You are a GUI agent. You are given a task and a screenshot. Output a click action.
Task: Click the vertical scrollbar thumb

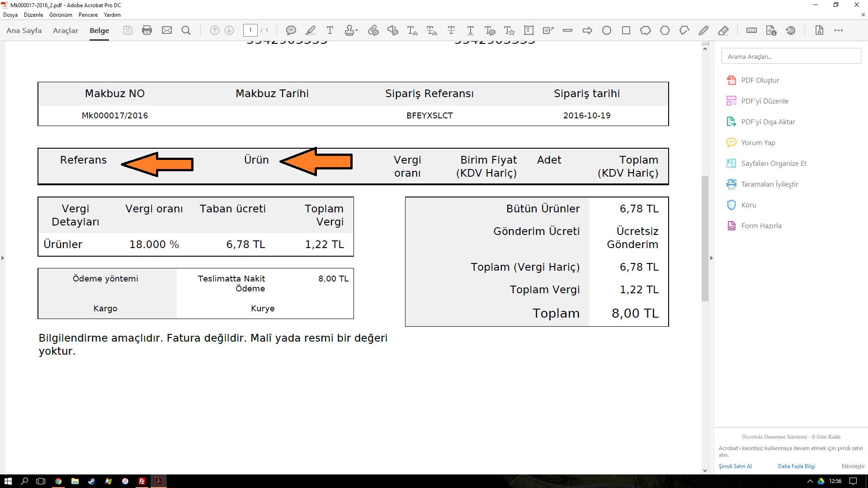tap(705, 239)
